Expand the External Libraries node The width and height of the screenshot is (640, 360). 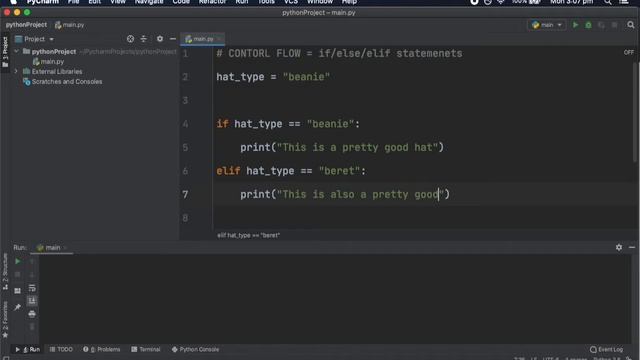[x=16, y=71]
